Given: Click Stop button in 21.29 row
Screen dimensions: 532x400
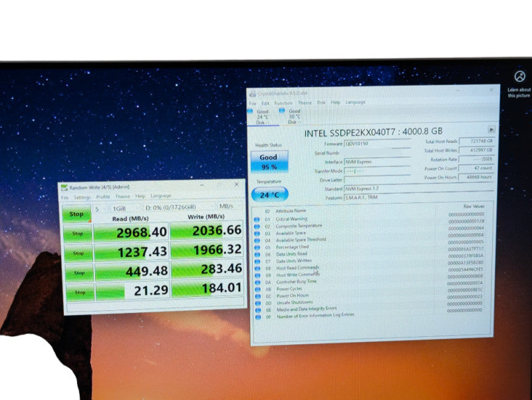Looking at the screenshot, I should coord(80,292).
